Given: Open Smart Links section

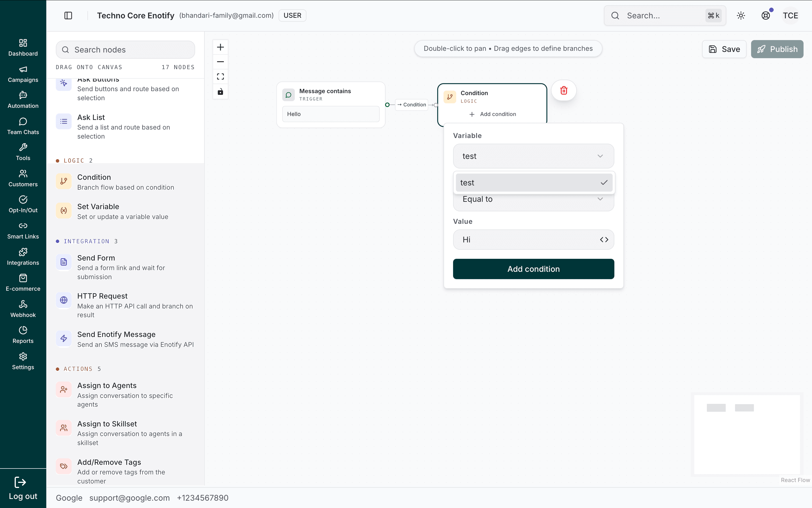Looking at the screenshot, I should click(x=23, y=231).
